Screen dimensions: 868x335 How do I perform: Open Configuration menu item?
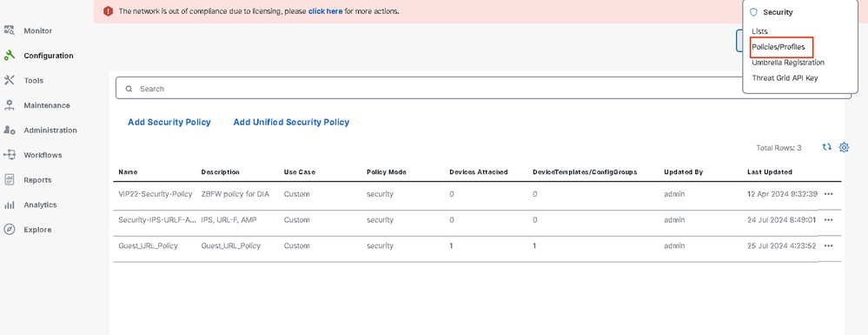tap(48, 56)
